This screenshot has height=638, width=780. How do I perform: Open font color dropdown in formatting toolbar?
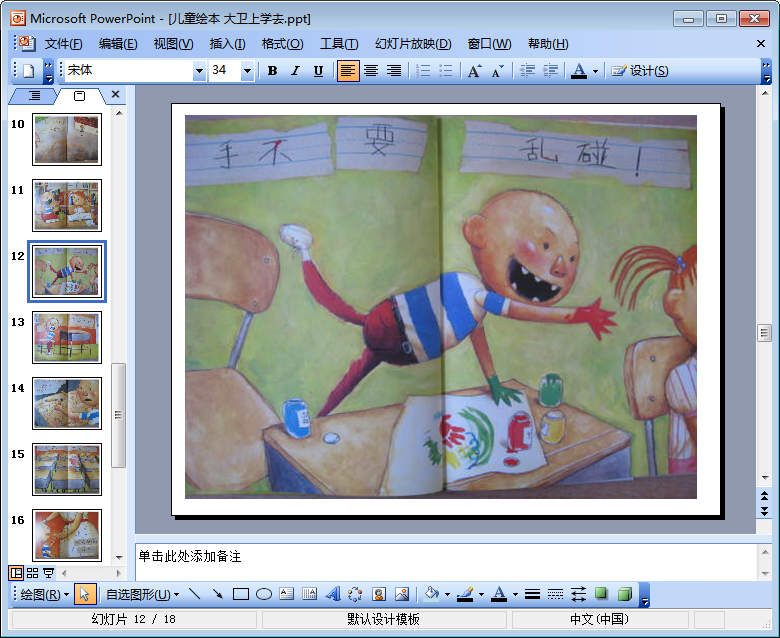595,71
